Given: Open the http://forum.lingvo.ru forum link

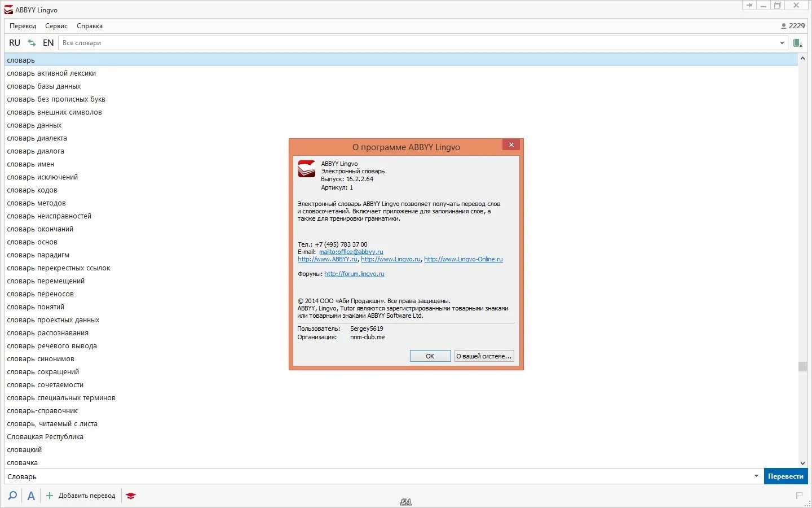Looking at the screenshot, I should (355, 274).
